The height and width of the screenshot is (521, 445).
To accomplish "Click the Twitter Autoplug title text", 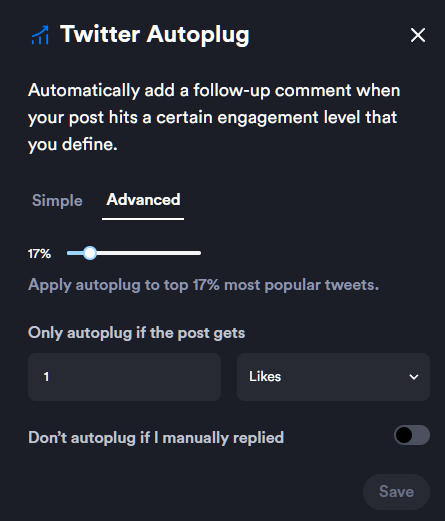I will point(155,35).
